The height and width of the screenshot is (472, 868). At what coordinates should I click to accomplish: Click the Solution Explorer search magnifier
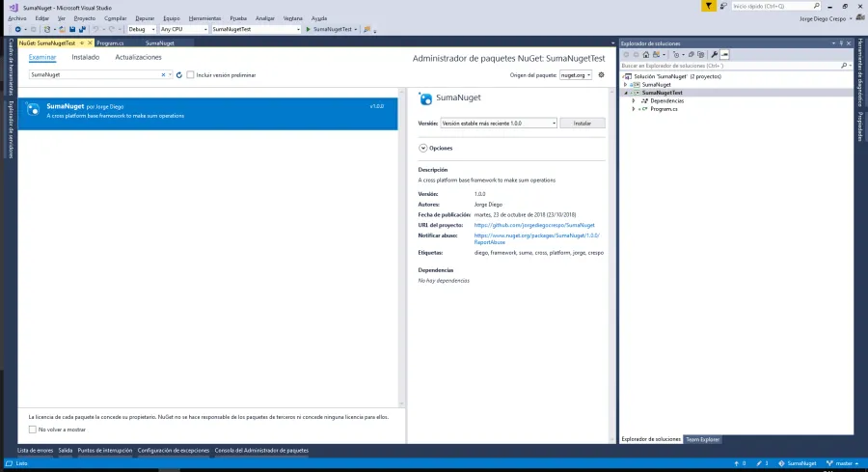844,66
